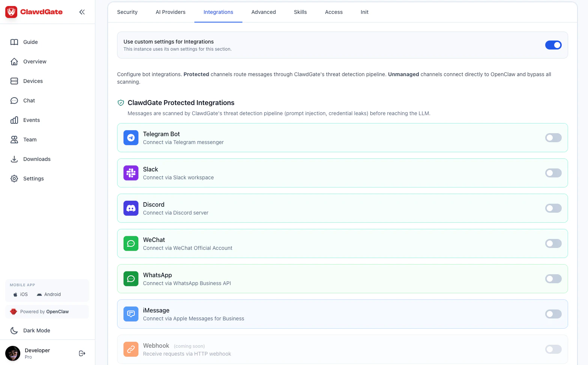This screenshot has height=365, width=588.
Task: Click the Apple iOS icon
Action: (15, 294)
